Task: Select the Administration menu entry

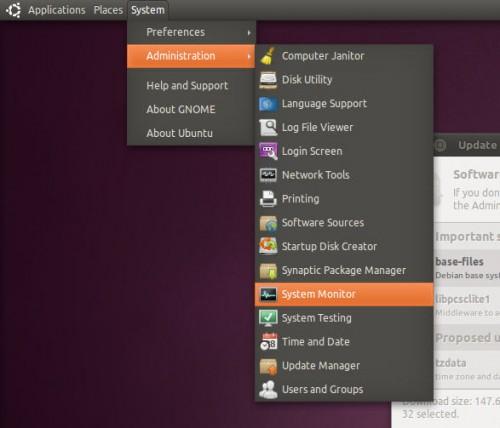Action: (x=191, y=56)
